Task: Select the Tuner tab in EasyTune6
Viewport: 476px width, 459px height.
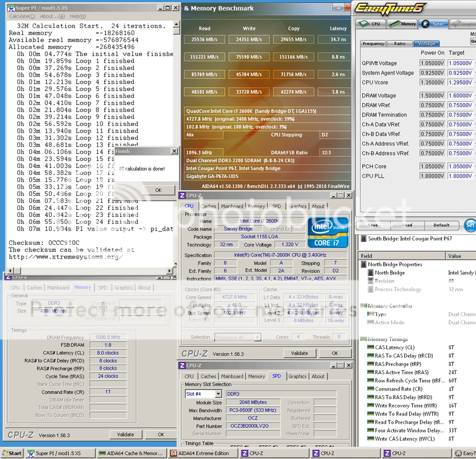Action: [x=433, y=23]
